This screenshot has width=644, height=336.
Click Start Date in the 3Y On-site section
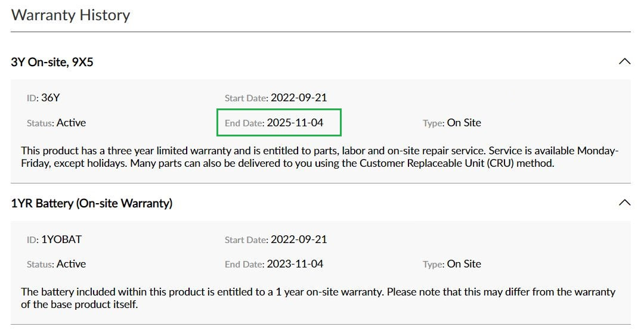tap(275, 98)
